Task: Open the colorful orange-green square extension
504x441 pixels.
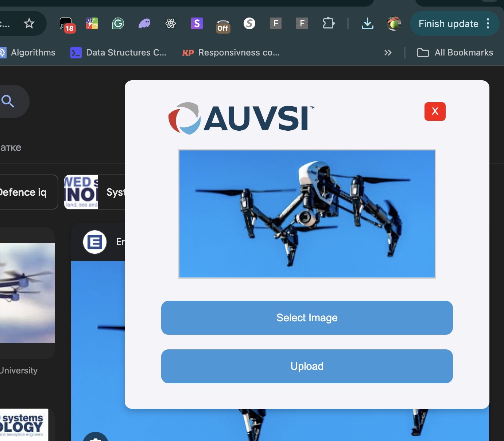Action: coord(92,24)
